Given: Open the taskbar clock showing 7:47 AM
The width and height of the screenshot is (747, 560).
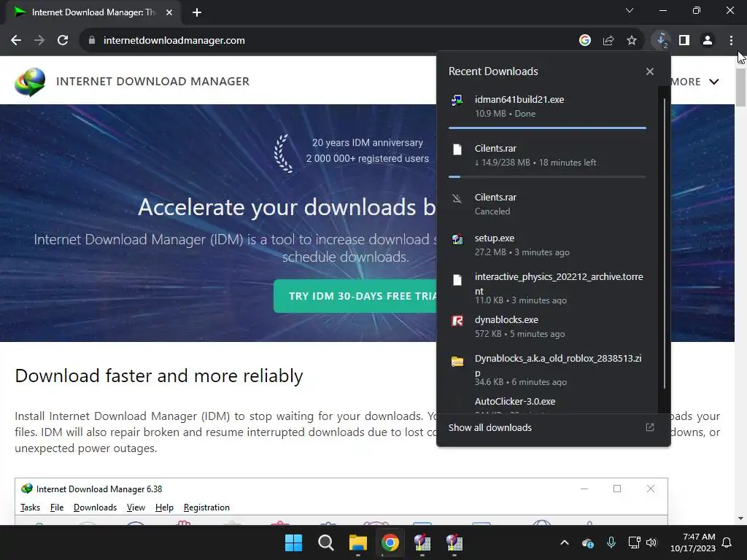Looking at the screenshot, I should point(693,542).
